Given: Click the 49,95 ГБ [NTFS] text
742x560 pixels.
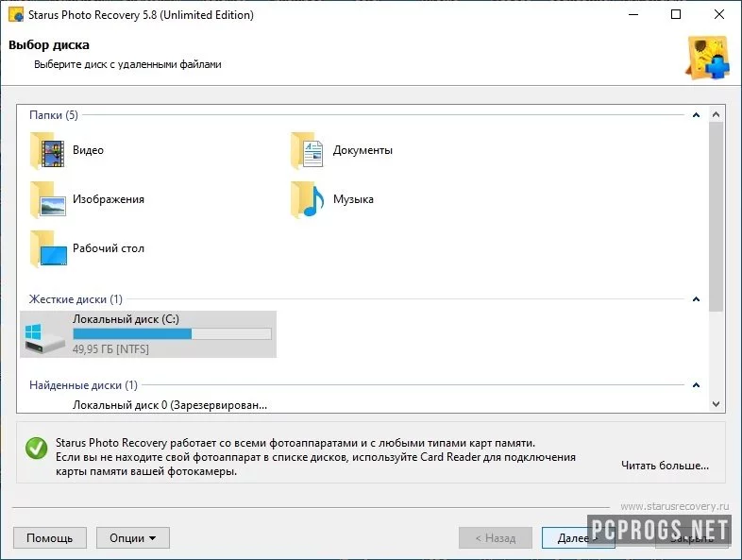Looking at the screenshot, I should tap(110, 349).
